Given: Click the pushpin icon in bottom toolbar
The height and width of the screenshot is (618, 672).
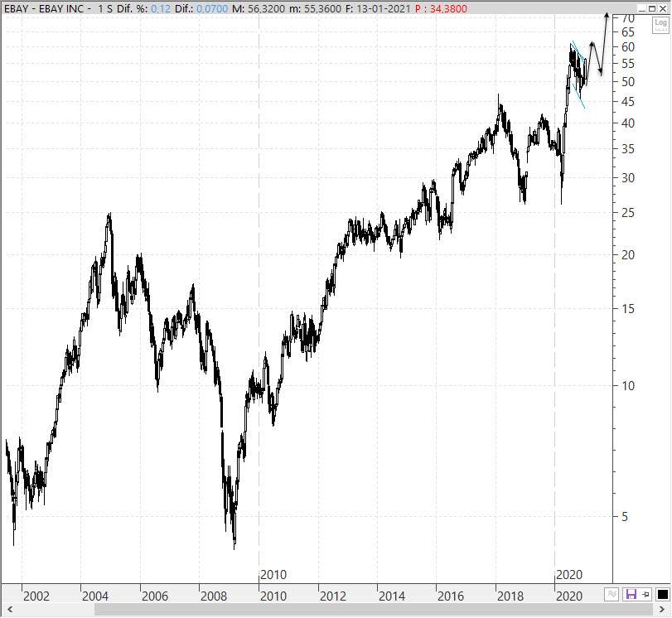Looking at the screenshot, I should click(x=645, y=595).
